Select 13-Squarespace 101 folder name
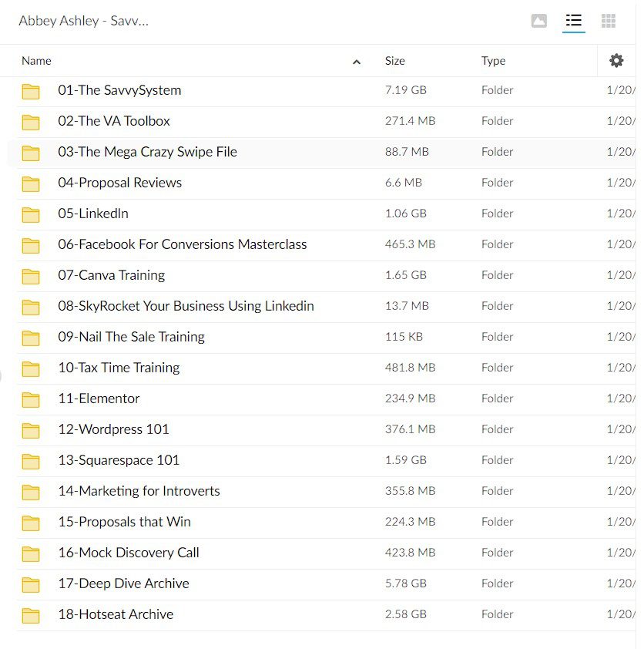Viewport: 644px width, 649px height. pos(119,460)
